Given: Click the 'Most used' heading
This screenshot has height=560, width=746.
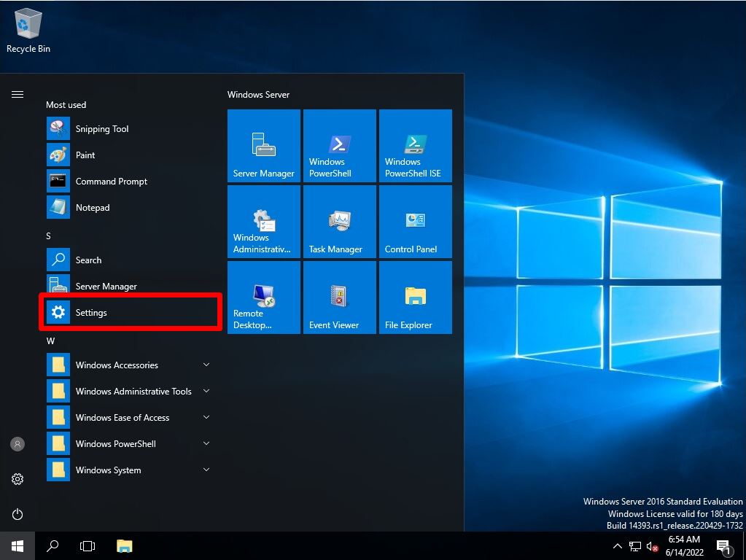Looking at the screenshot, I should [x=66, y=105].
